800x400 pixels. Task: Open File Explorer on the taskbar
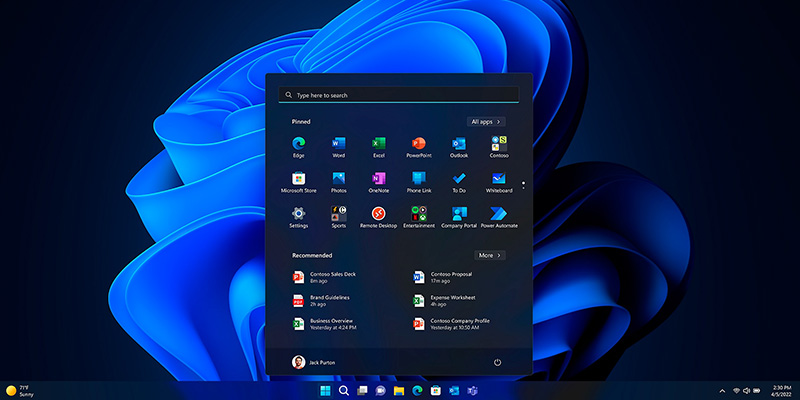pyautogui.click(x=398, y=390)
